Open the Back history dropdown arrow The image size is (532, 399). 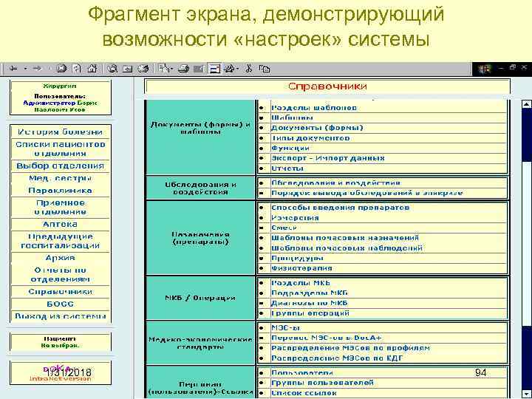25,69
